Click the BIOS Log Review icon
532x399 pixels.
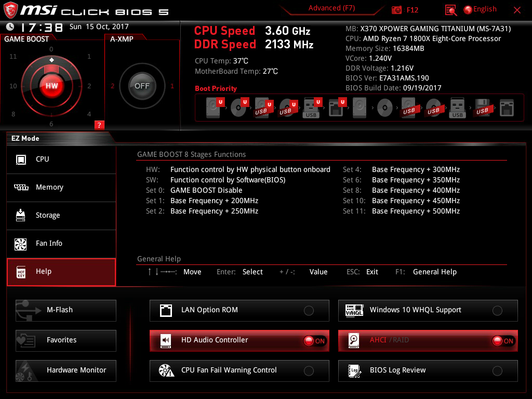coord(354,370)
